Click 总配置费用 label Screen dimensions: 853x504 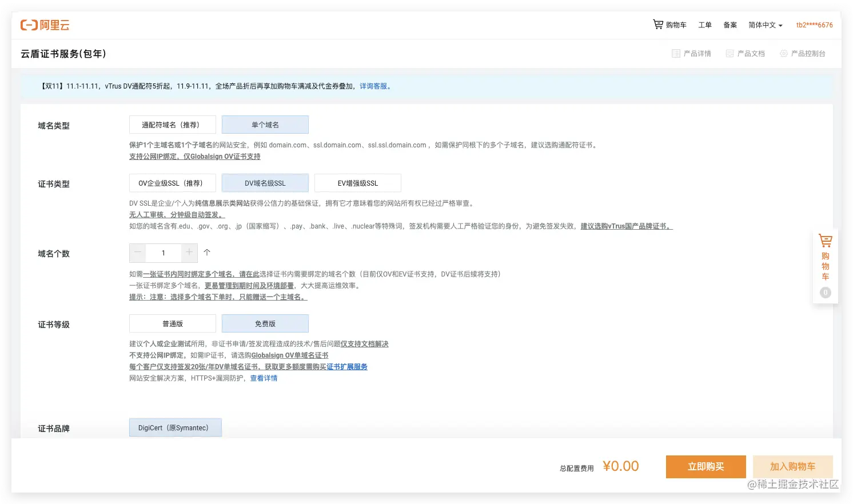[x=577, y=469]
